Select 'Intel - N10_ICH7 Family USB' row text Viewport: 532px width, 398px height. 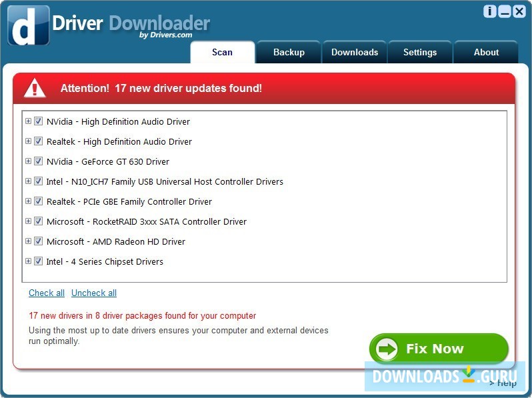pyautogui.click(x=165, y=181)
